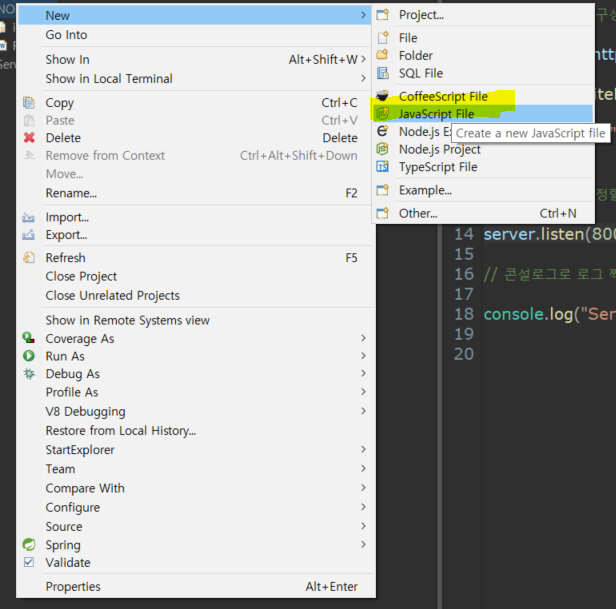Expand the V8 Debugging submenu arrow
This screenshot has height=609, width=616.
[x=363, y=411]
